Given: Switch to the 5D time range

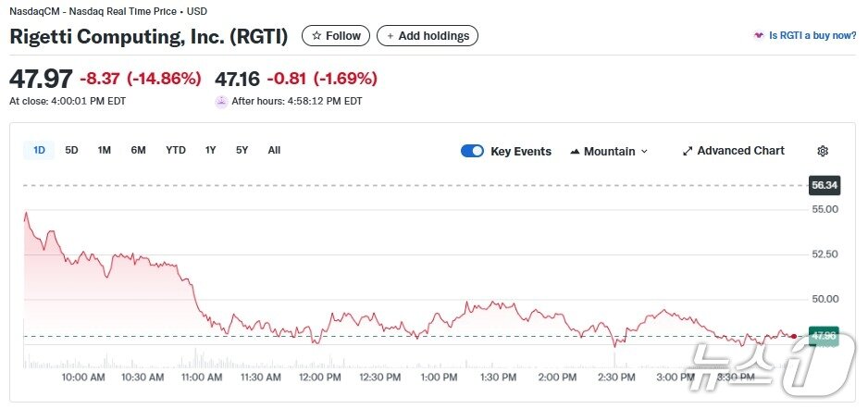Looking at the screenshot, I should point(71,150).
